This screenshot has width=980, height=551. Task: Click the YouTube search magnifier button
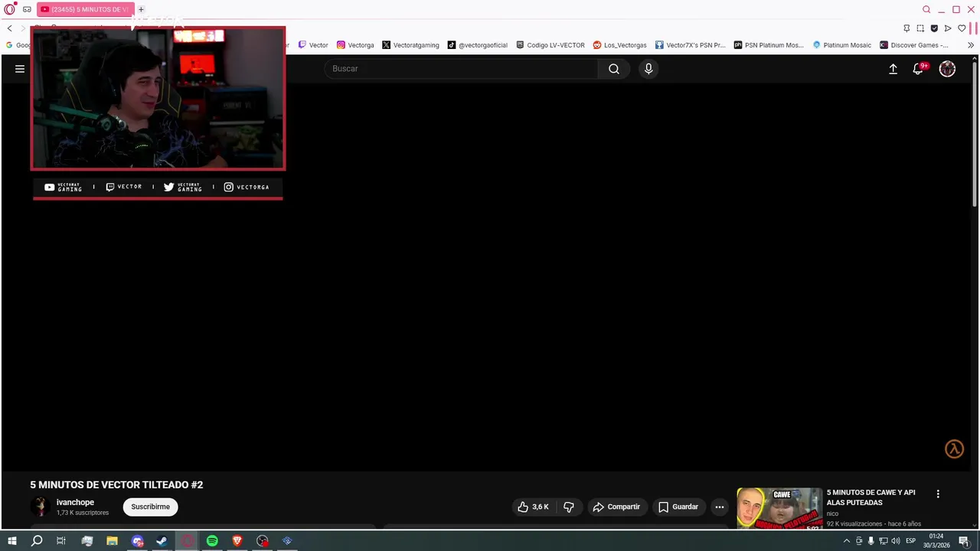click(x=614, y=69)
